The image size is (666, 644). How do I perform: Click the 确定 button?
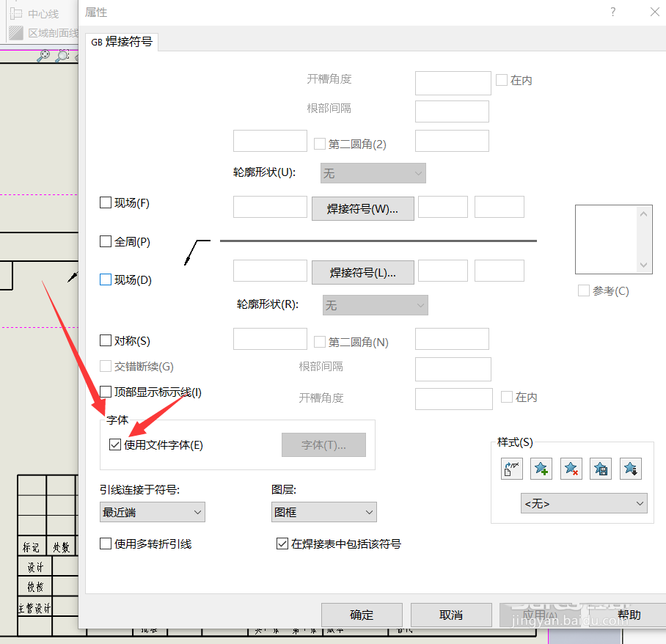[x=362, y=615]
